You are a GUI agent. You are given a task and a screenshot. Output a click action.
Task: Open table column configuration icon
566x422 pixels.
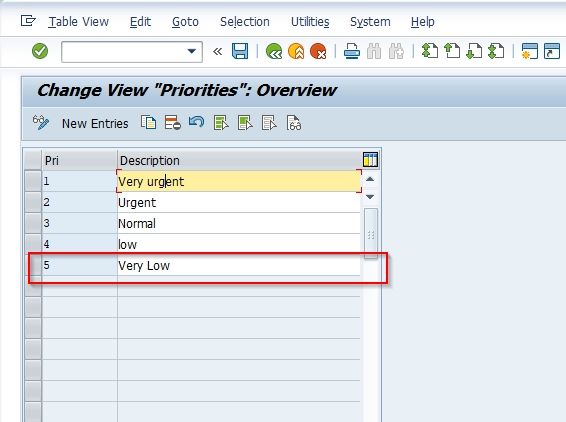click(370, 160)
